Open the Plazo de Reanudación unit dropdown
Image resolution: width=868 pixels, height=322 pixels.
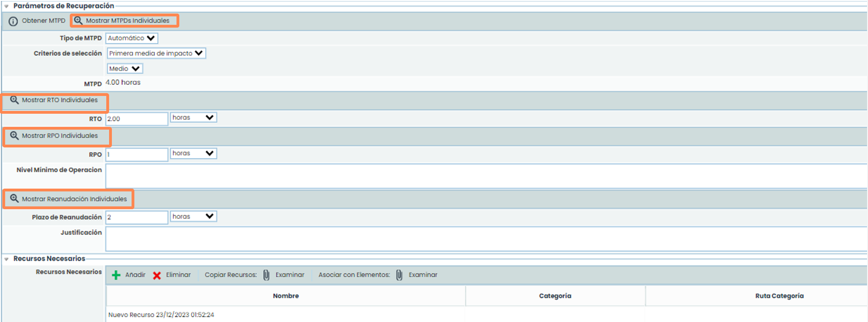(x=193, y=216)
